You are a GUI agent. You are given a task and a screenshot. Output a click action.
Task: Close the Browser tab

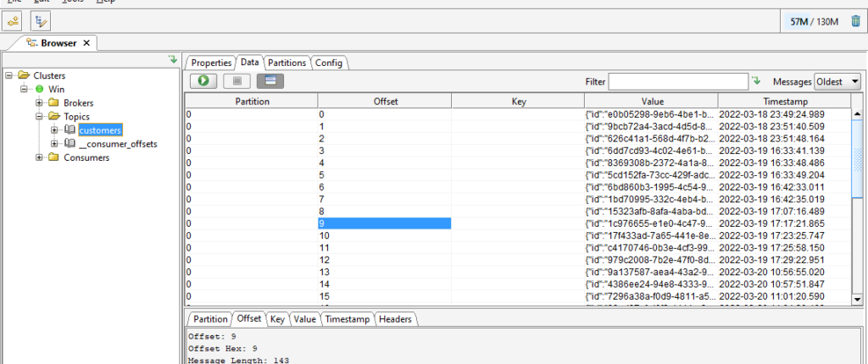pyautogui.click(x=86, y=42)
